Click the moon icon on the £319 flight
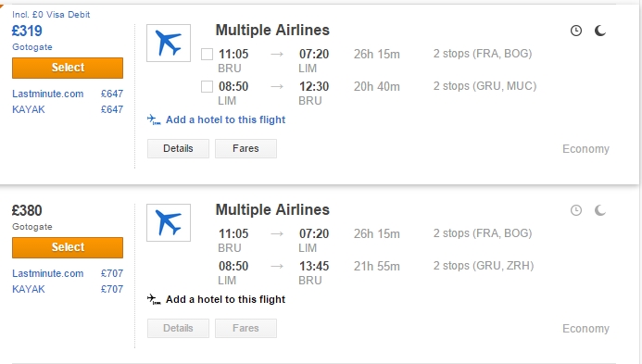 pos(599,31)
